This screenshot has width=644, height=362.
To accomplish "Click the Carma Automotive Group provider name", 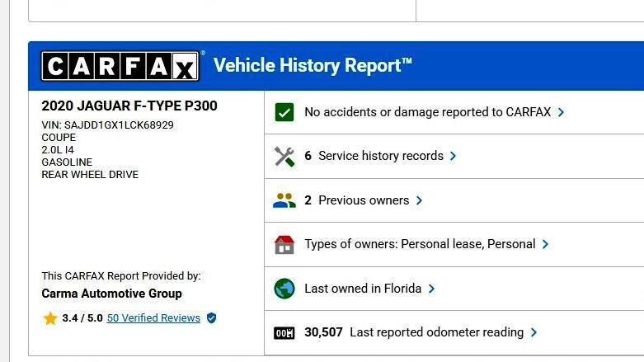I will (111, 294).
